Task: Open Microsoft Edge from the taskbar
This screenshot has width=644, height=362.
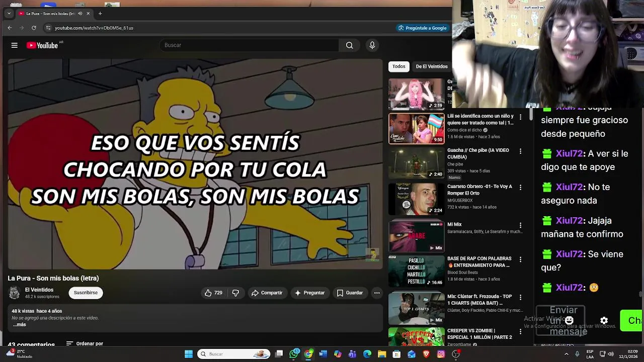Action: [367, 354]
